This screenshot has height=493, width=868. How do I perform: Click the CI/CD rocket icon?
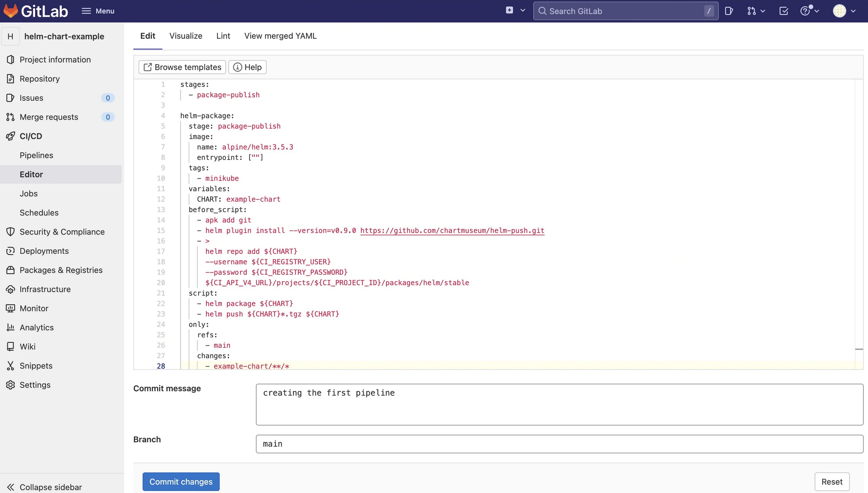(x=10, y=136)
